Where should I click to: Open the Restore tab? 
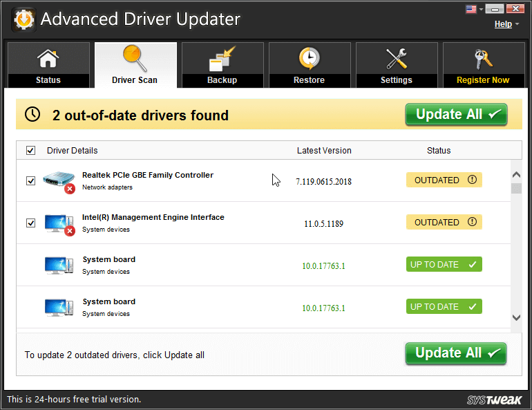pyautogui.click(x=310, y=65)
